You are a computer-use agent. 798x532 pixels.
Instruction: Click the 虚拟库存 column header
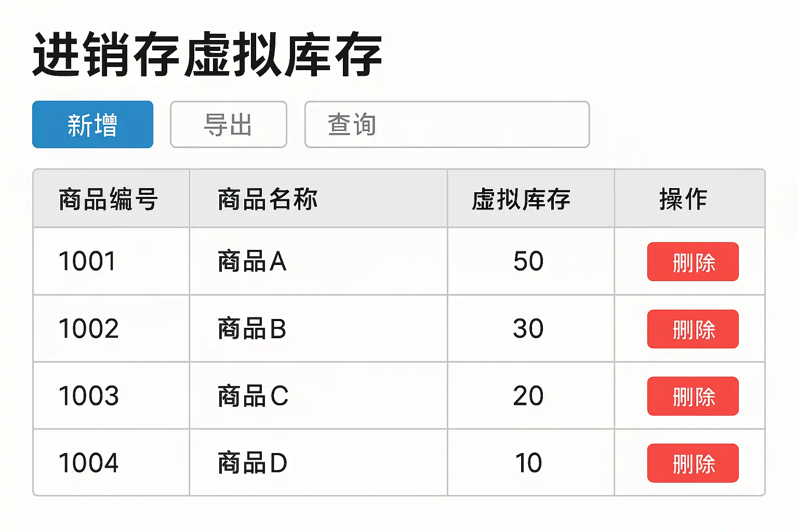pos(521,199)
